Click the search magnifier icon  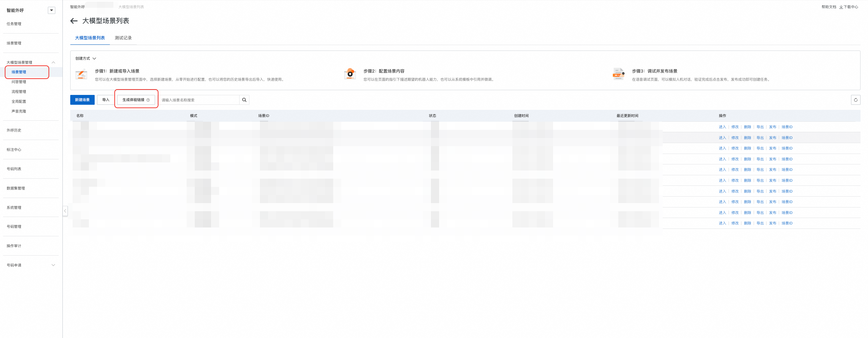coord(244,100)
